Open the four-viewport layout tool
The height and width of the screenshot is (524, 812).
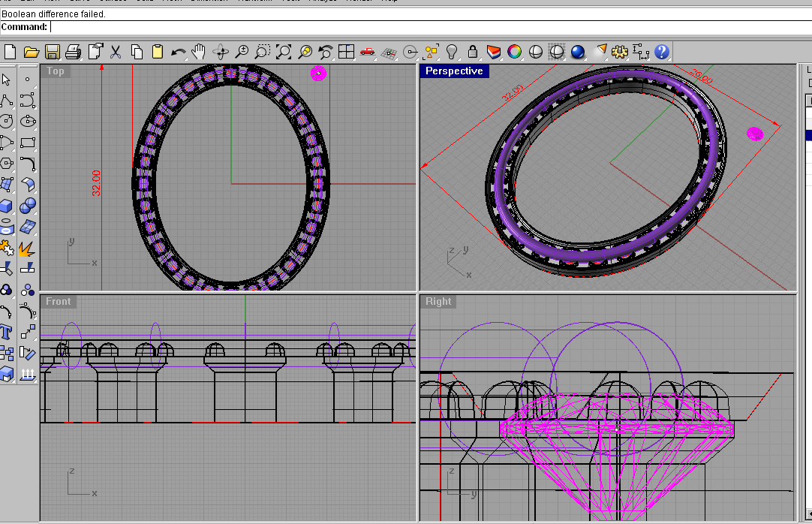point(346,52)
